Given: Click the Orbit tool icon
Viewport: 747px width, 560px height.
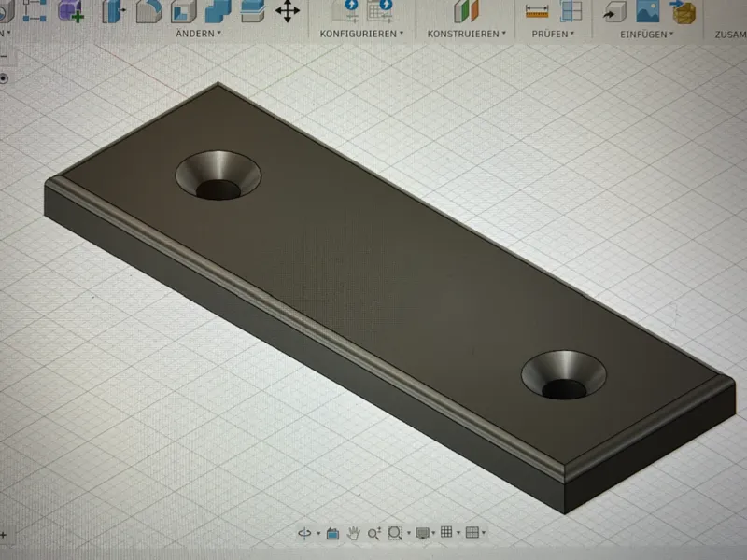Looking at the screenshot, I should [x=304, y=533].
